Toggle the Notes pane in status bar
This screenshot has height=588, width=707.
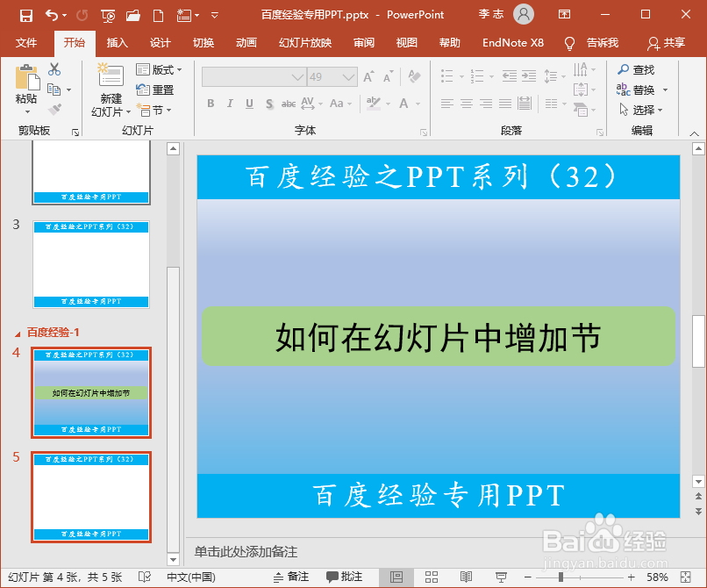point(291,577)
